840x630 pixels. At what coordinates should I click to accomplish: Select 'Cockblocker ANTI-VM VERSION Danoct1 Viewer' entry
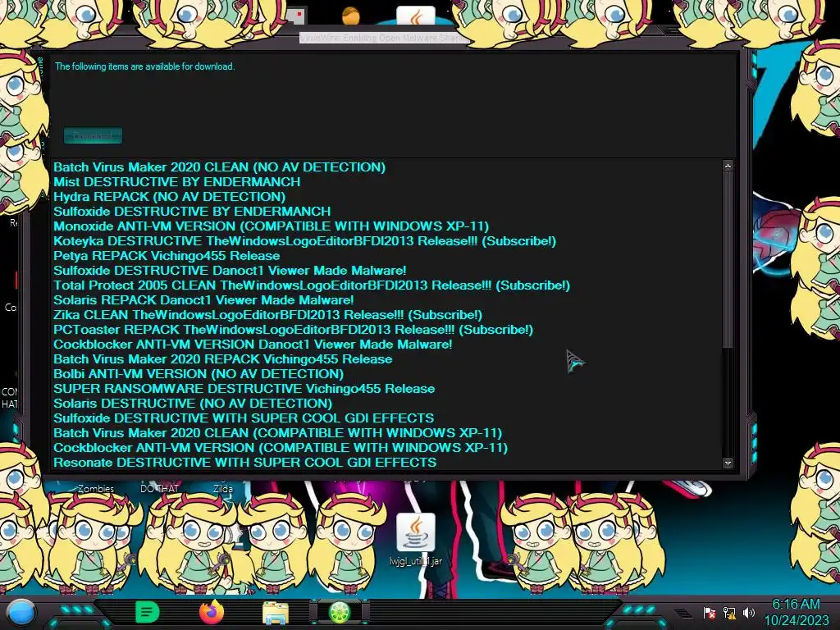(x=253, y=345)
